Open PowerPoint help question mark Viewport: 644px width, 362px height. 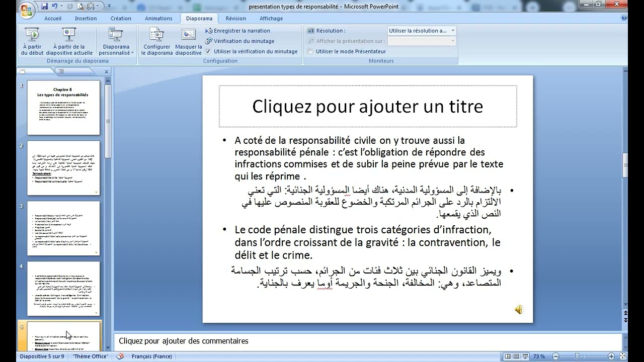point(624,18)
